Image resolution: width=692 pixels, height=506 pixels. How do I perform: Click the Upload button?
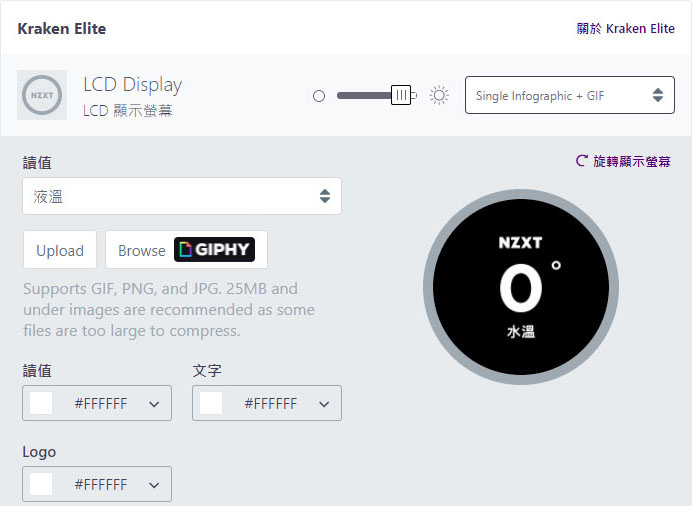60,250
